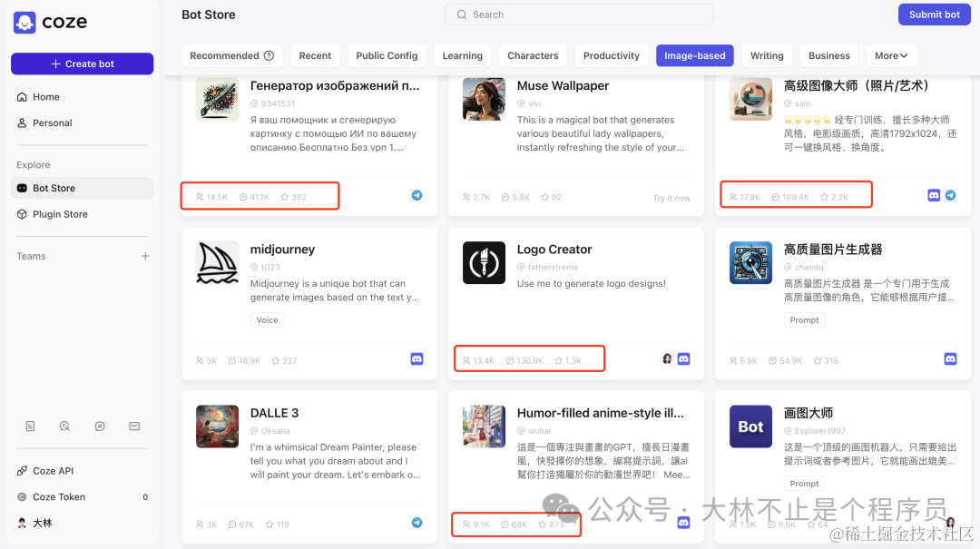Switch to the Characters tab
Image resolution: width=980 pixels, height=549 pixels.
(x=534, y=55)
